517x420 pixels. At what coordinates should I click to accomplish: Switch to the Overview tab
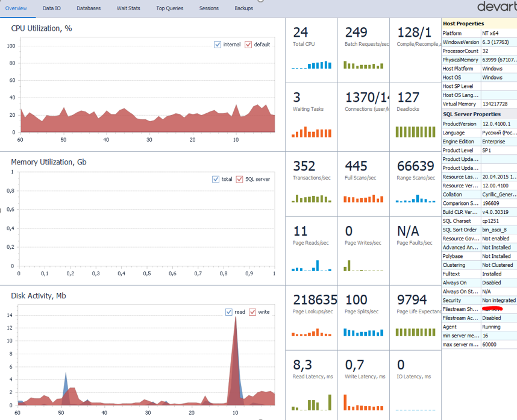[x=16, y=8]
